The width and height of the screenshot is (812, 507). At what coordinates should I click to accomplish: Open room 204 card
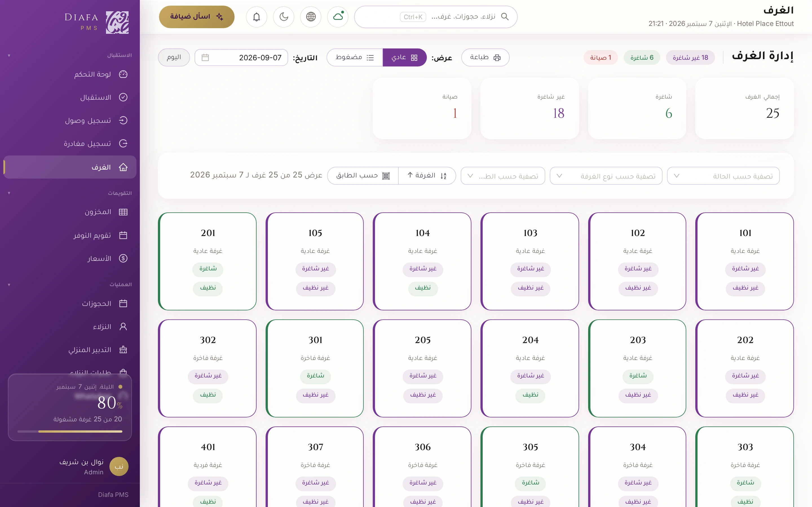[x=529, y=368]
